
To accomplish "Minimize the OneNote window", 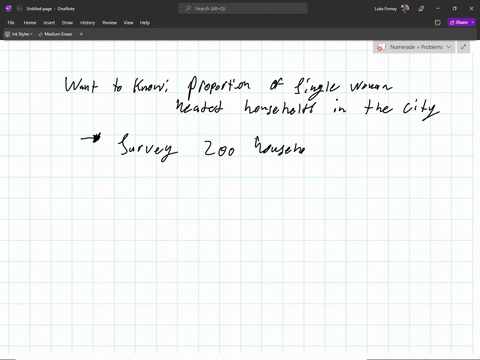I will [438, 9].
